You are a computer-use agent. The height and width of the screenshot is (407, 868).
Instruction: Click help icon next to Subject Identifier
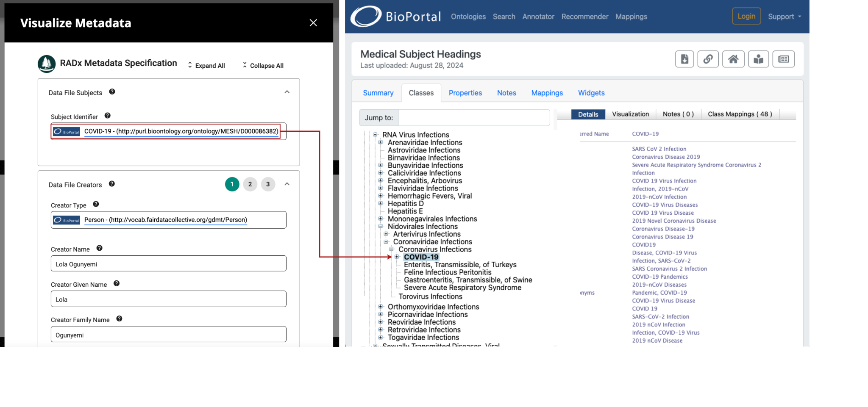click(x=108, y=116)
